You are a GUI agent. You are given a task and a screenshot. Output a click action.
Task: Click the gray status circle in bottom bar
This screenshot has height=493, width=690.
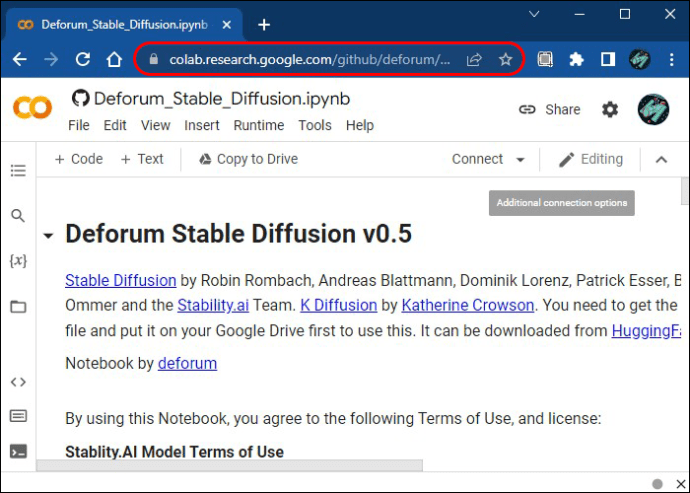point(657,484)
